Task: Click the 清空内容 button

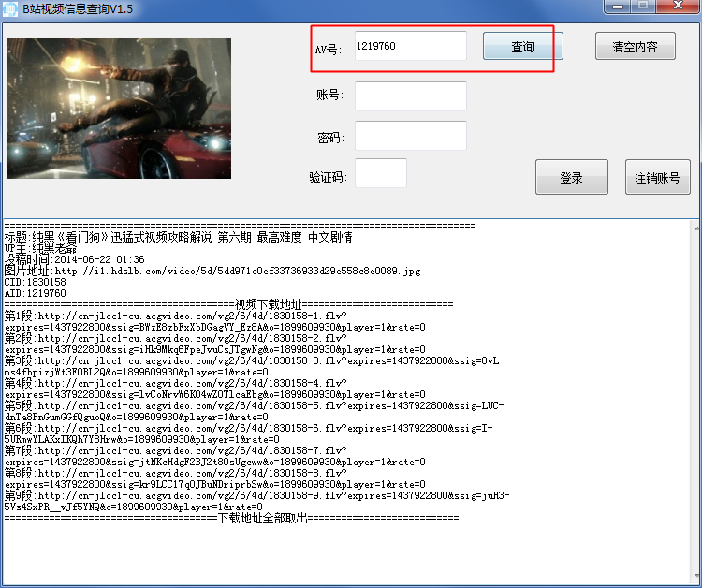Action: tap(635, 46)
